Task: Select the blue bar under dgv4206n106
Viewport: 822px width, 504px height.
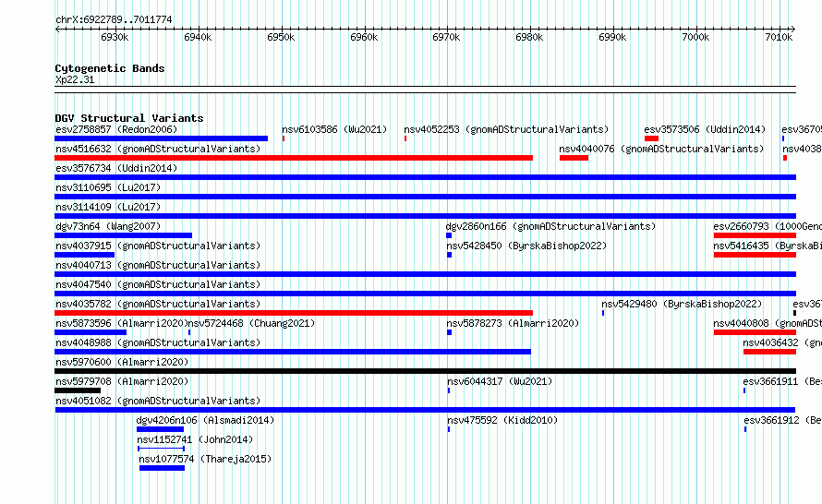Action: 160,429
